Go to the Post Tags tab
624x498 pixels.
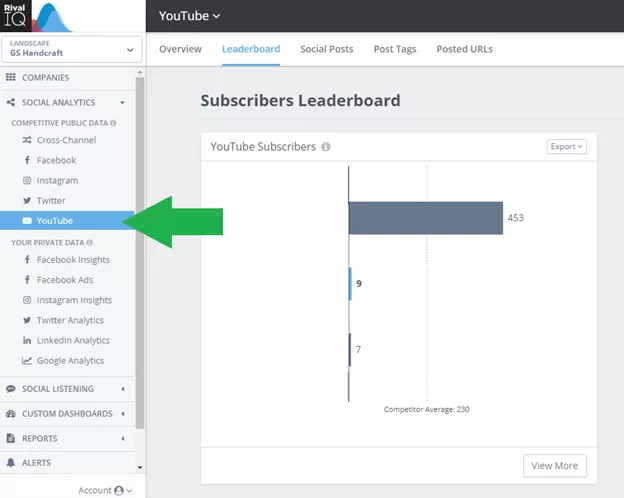(395, 49)
